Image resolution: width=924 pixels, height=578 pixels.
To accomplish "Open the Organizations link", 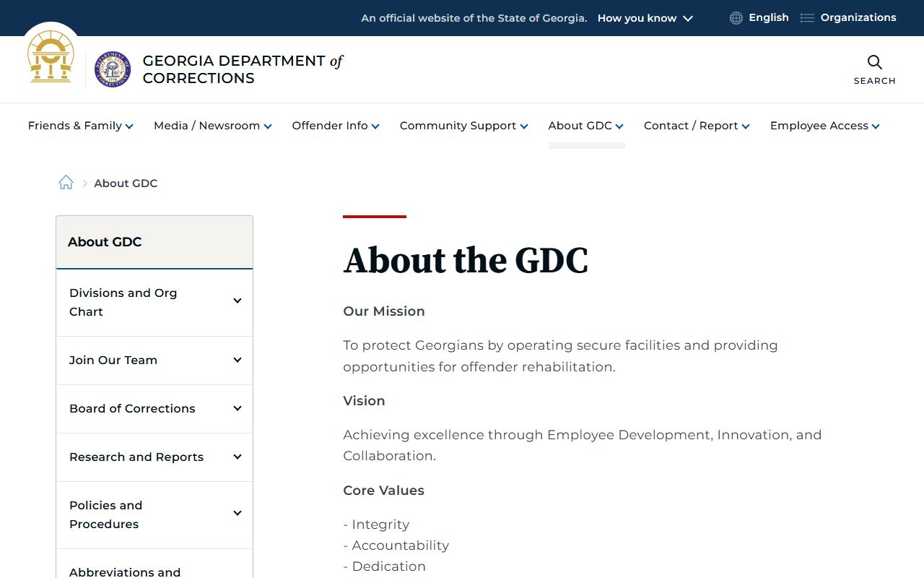I will pyautogui.click(x=858, y=18).
